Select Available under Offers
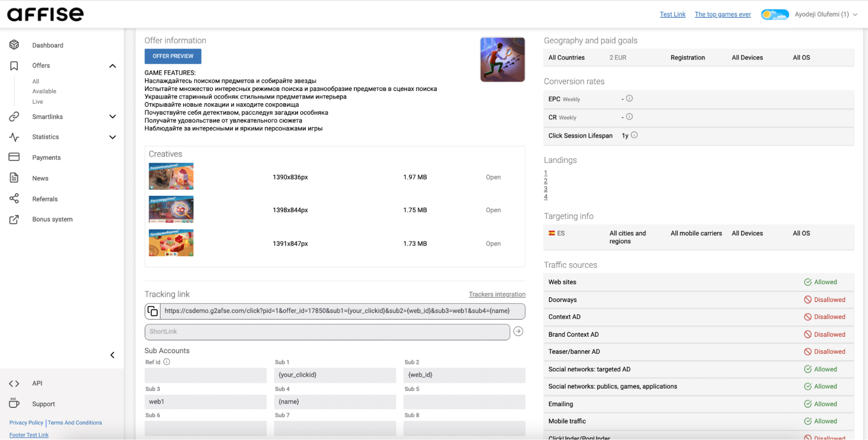 [44, 91]
